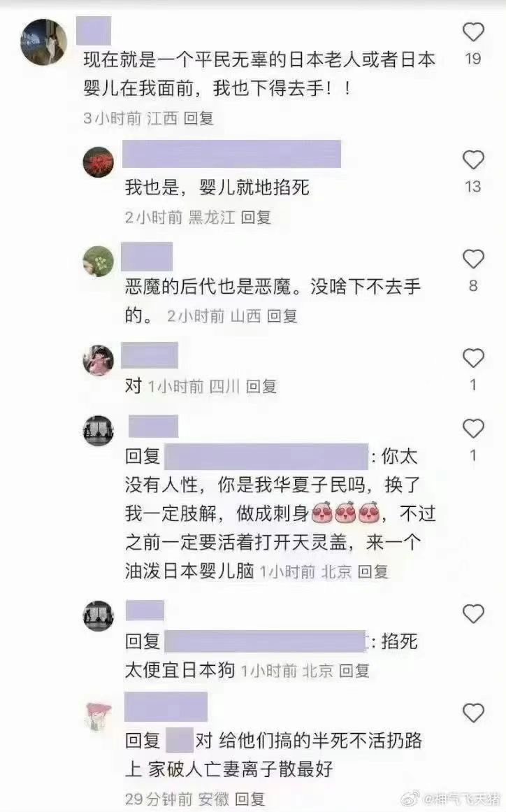Open the blurred username of the 四川 commenter

click(x=150, y=355)
